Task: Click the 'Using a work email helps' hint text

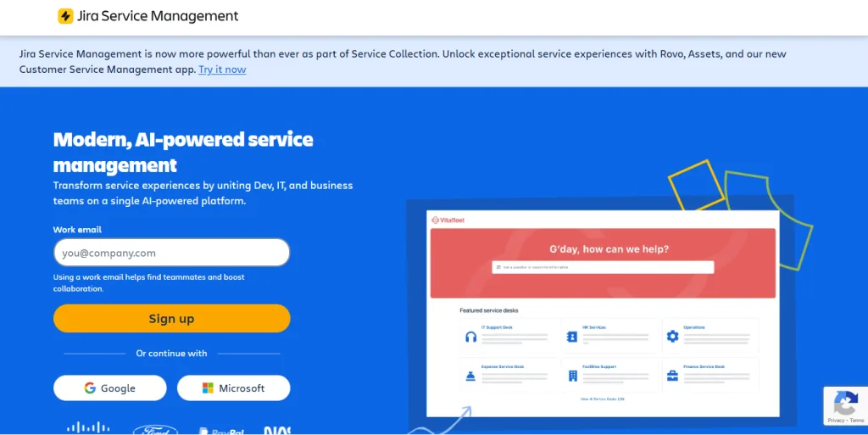Action: tap(149, 283)
